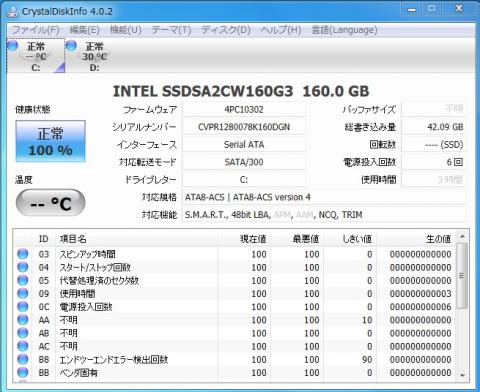This screenshot has width=480, height=392.
Task: Click the -- °C temperature button
Action: coord(50,203)
